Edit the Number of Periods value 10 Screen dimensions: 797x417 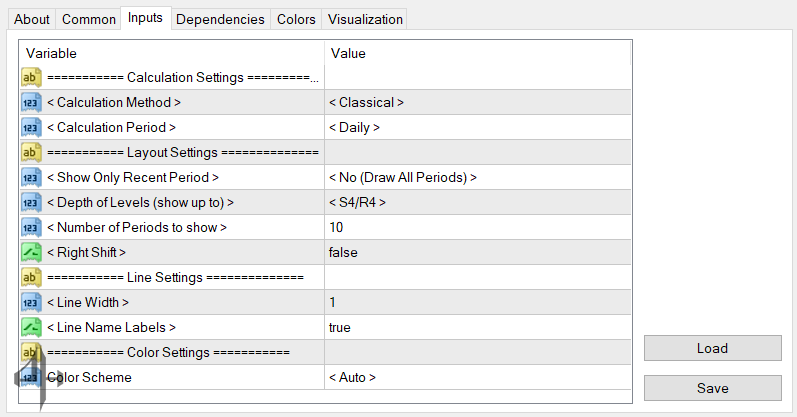477,227
